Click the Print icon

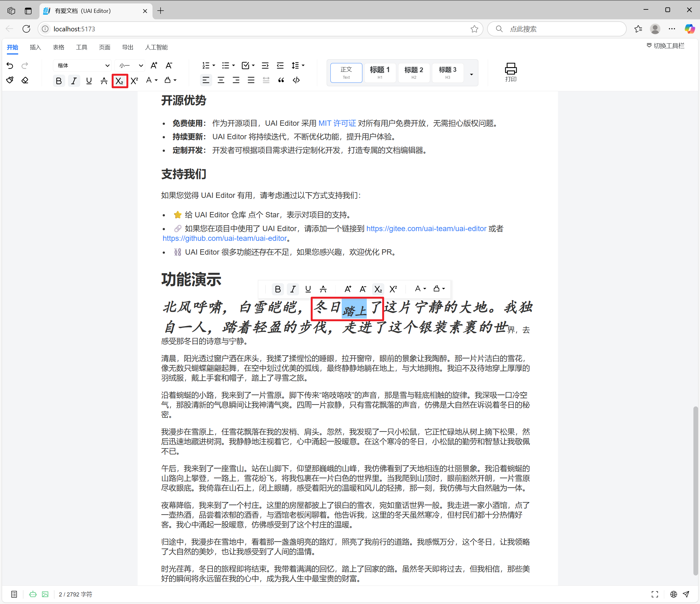click(x=510, y=72)
